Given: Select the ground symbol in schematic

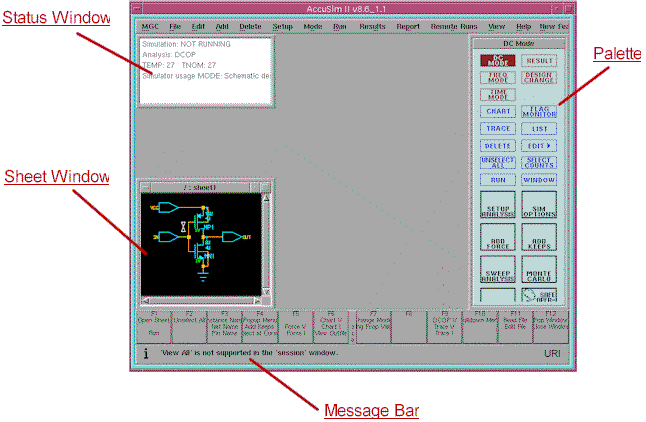Looking at the screenshot, I should (203, 276).
